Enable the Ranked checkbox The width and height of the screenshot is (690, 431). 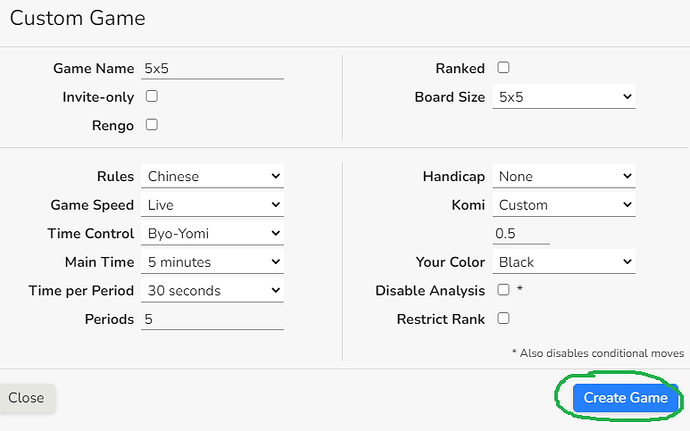click(x=503, y=68)
